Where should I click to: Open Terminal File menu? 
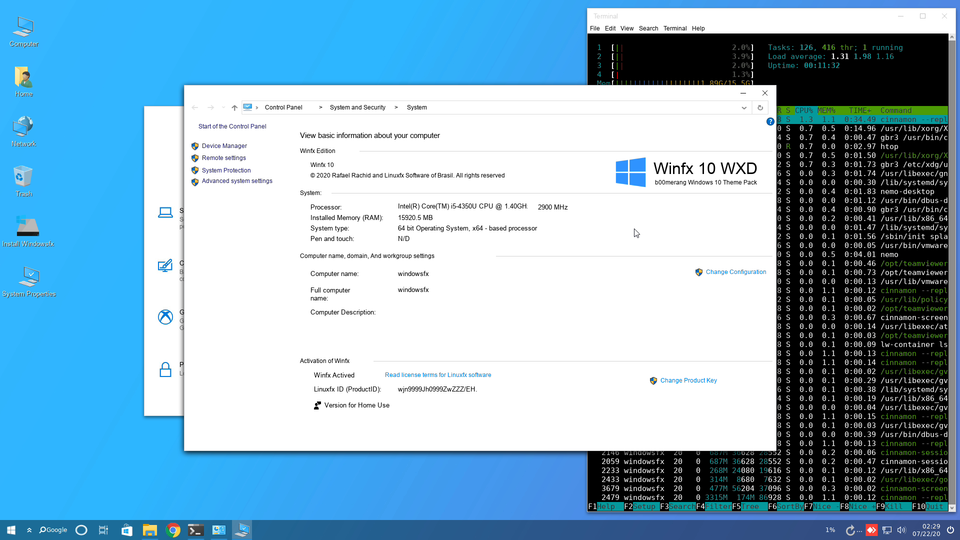pyautogui.click(x=594, y=28)
